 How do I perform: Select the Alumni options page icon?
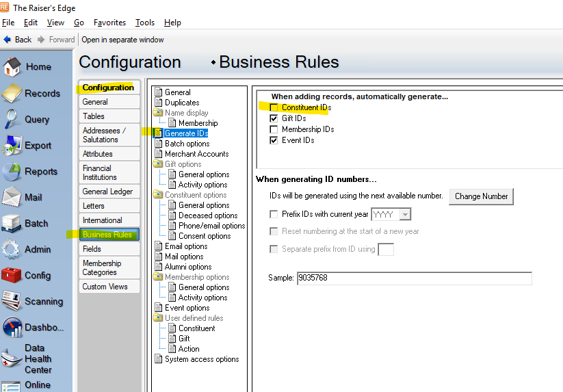click(158, 267)
